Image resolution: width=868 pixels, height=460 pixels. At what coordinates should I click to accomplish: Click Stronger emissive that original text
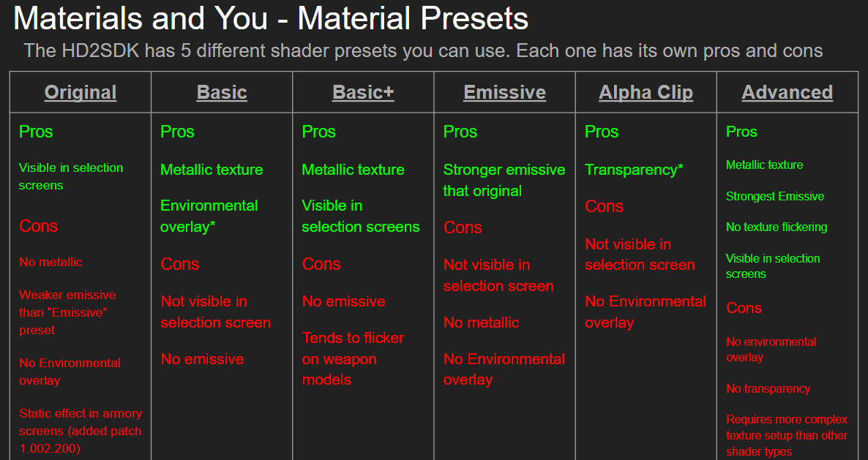point(504,180)
